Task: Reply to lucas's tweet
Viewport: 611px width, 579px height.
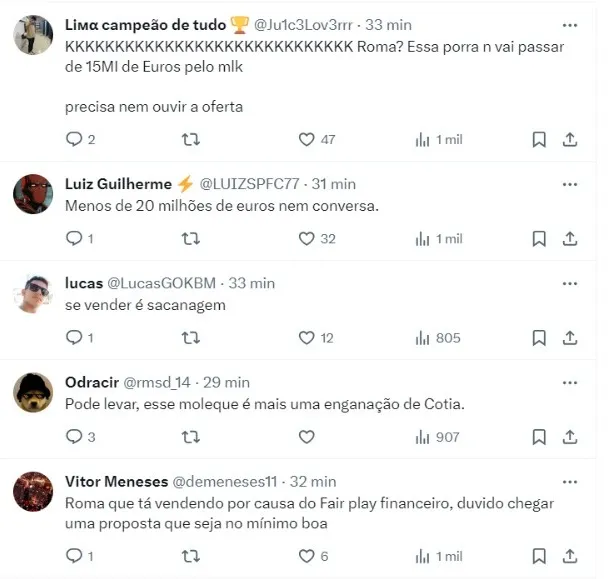Action: pos(74,337)
